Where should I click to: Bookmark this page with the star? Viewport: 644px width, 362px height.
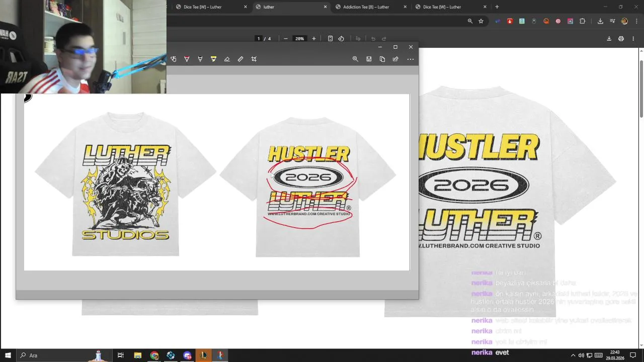click(481, 21)
